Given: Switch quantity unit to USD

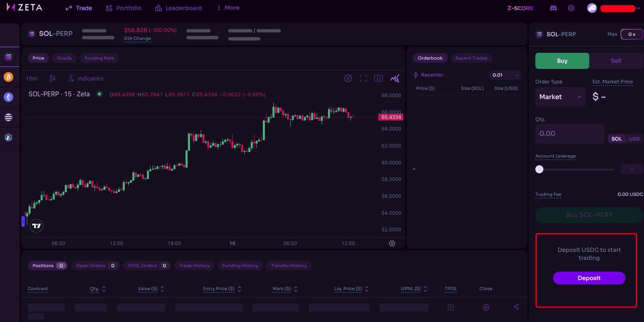Looking at the screenshot, I should (634, 139).
